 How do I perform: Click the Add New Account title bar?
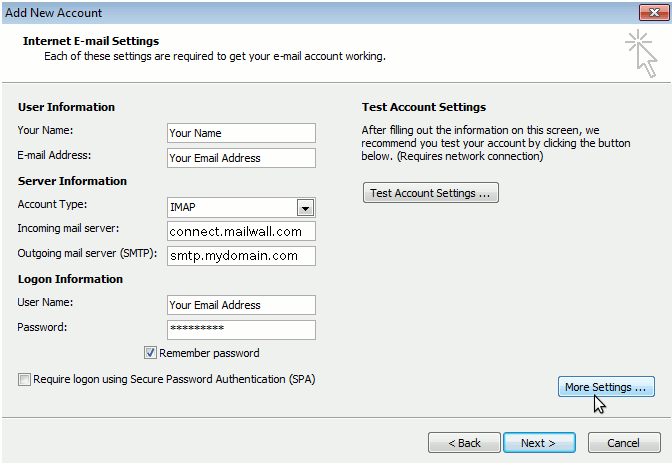(317, 12)
